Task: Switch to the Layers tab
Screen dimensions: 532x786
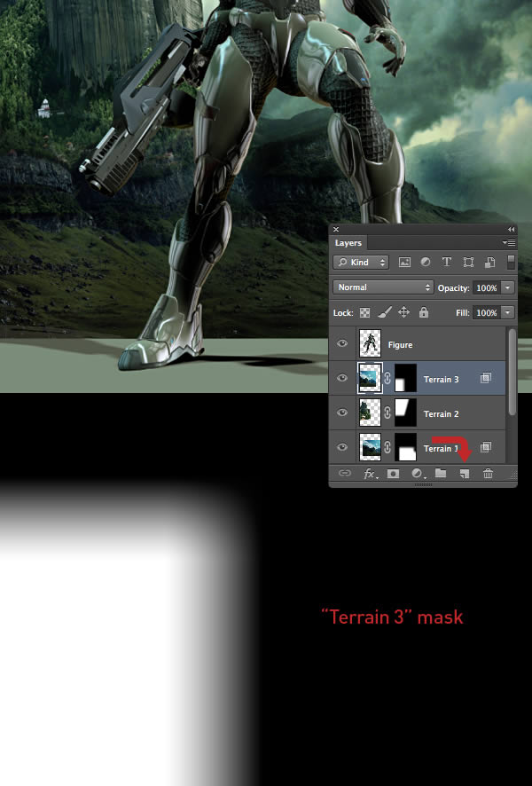Action: pyautogui.click(x=348, y=242)
